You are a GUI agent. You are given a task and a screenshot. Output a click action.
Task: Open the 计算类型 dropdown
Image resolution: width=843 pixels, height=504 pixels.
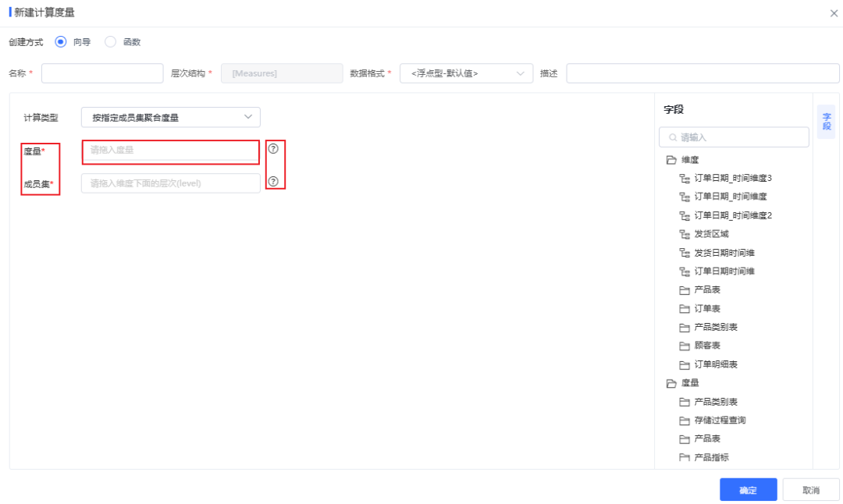point(170,117)
